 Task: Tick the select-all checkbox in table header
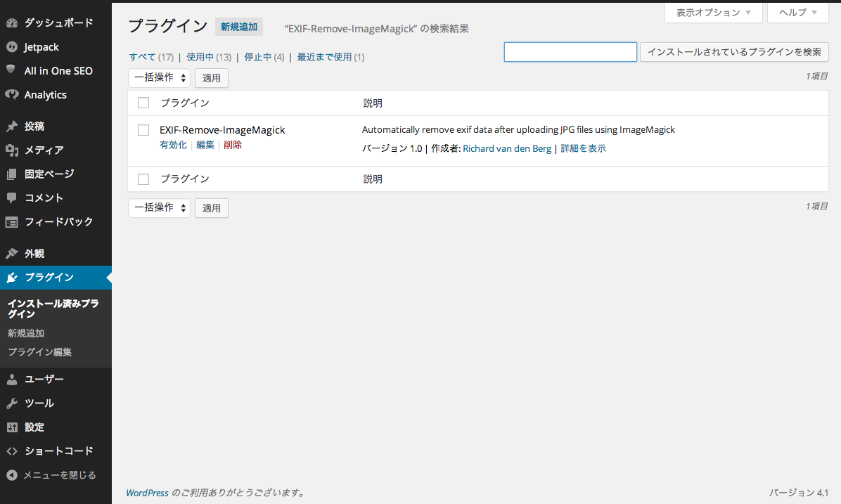[x=143, y=103]
